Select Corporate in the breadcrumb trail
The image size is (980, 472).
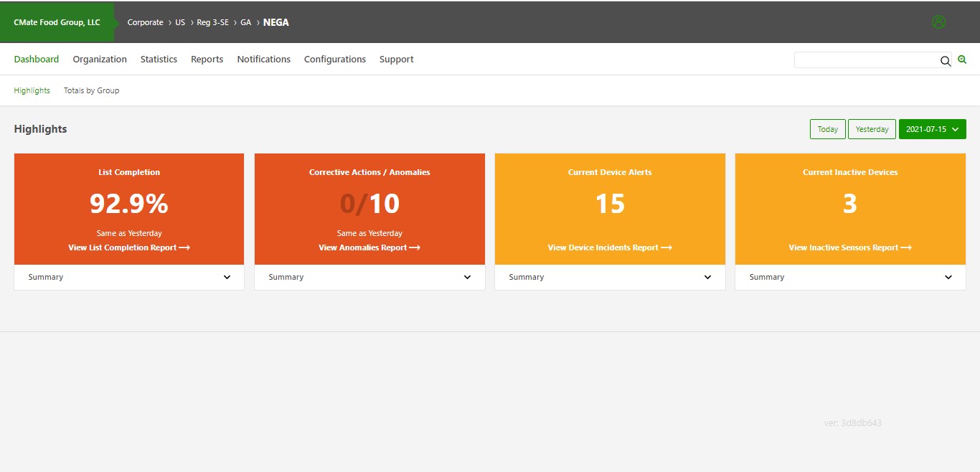[x=145, y=22]
